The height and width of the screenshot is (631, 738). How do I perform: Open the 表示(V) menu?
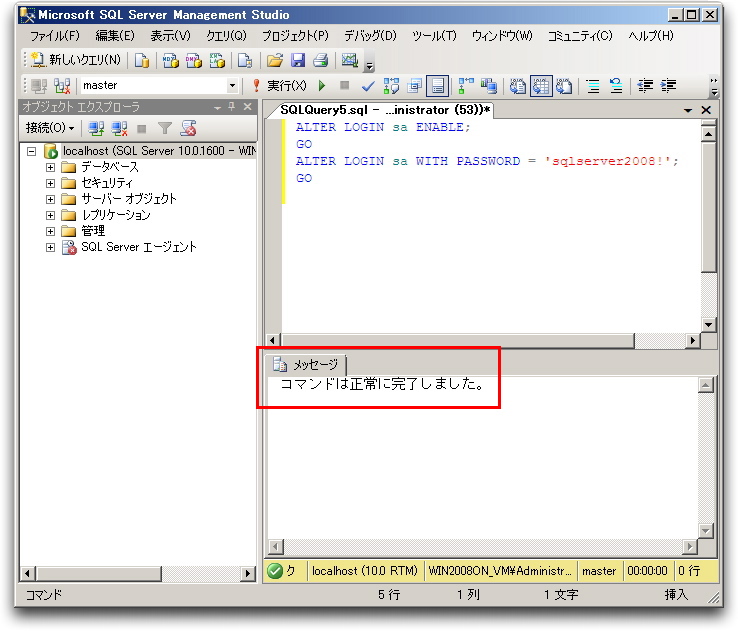[x=170, y=36]
